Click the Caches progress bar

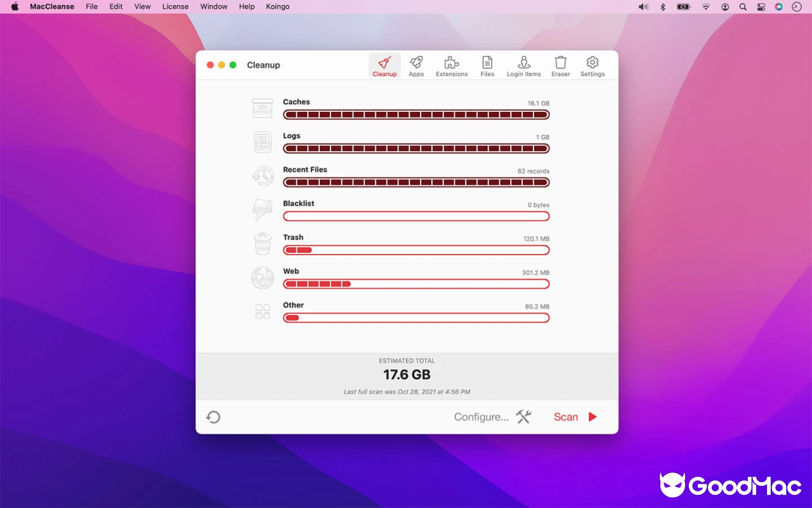click(x=416, y=114)
